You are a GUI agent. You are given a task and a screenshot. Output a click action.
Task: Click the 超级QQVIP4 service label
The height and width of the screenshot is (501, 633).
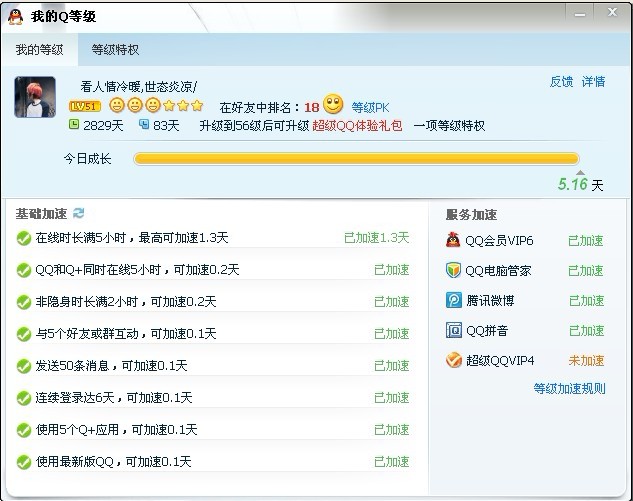[500, 361]
